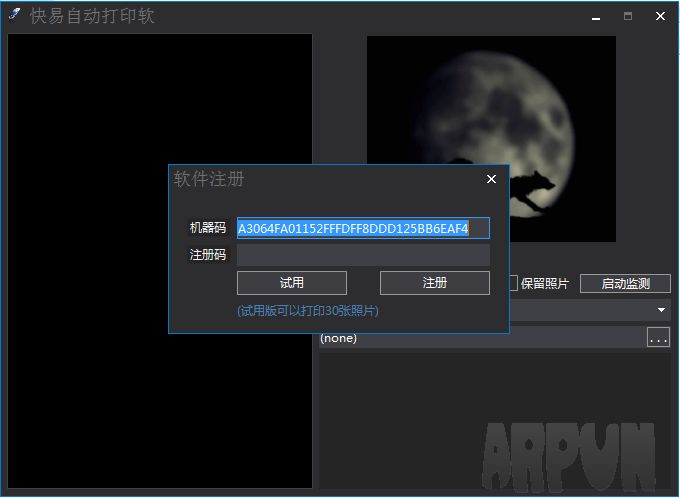Click the 启动监测 button

pos(625,284)
